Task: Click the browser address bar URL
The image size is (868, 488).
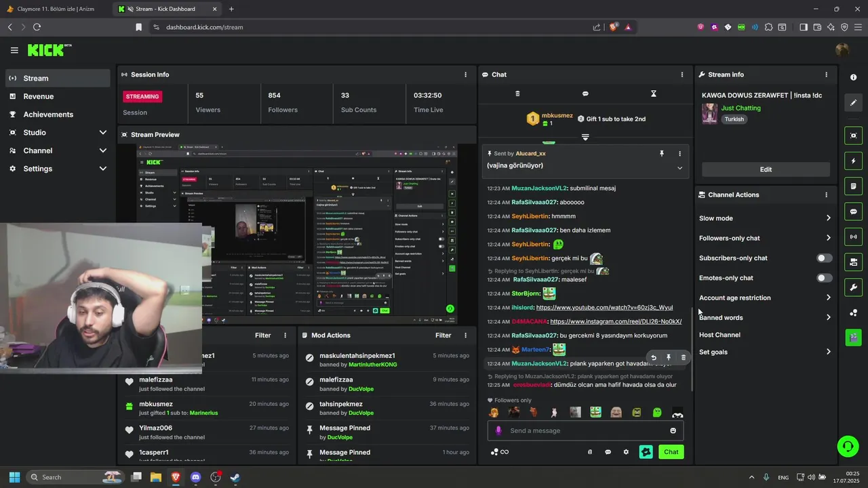Action: (204, 27)
